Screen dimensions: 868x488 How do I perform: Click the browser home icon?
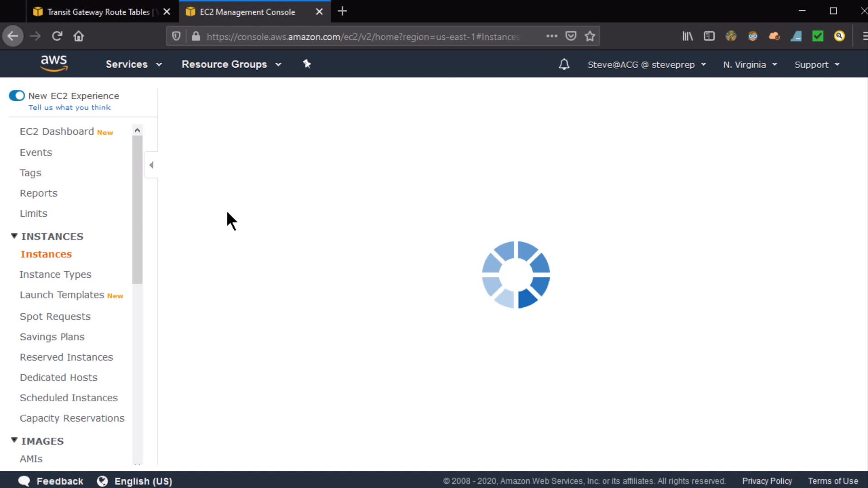click(79, 36)
